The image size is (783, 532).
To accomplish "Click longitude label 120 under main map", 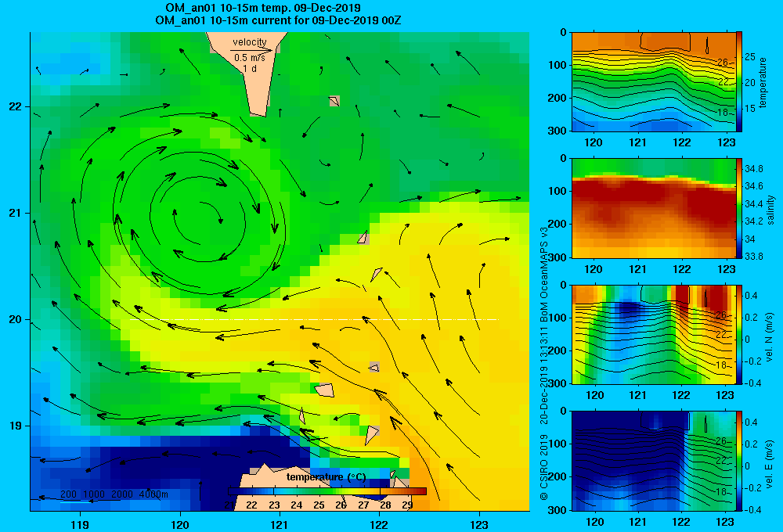I will pos(180,524).
